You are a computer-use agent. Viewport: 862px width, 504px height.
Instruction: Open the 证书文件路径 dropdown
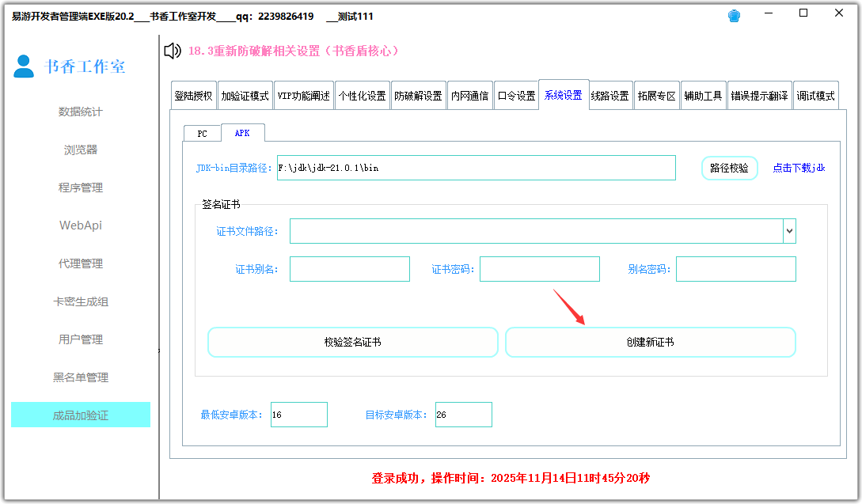pos(788,230)
